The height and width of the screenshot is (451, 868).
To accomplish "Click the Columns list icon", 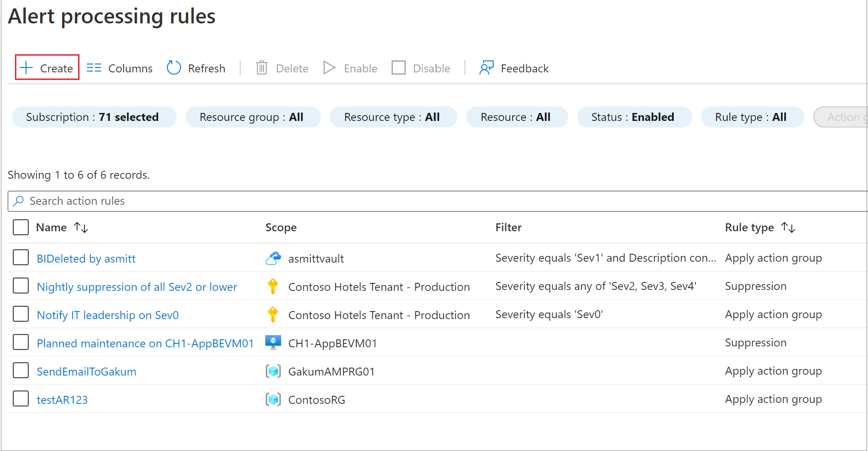I will pyautogui.click(x=94, y=68).
